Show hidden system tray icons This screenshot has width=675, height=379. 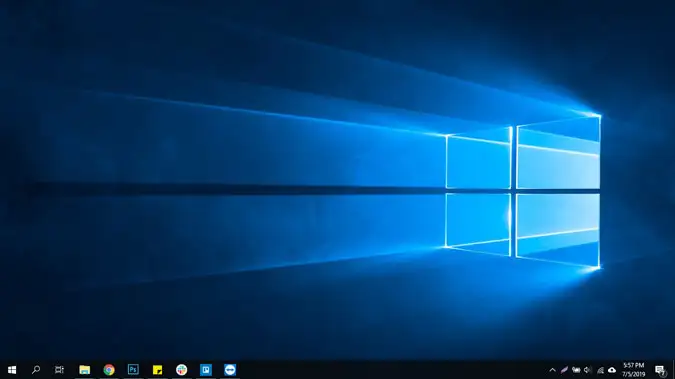(552, 370)
